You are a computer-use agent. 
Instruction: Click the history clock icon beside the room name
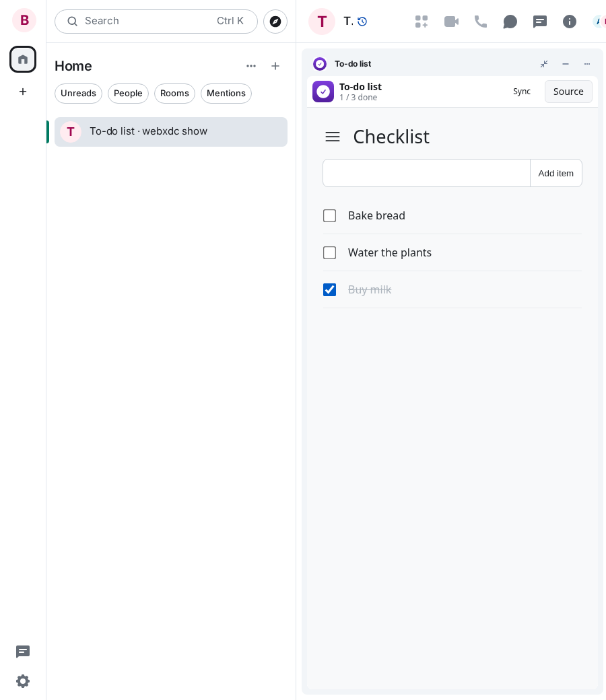362,22
